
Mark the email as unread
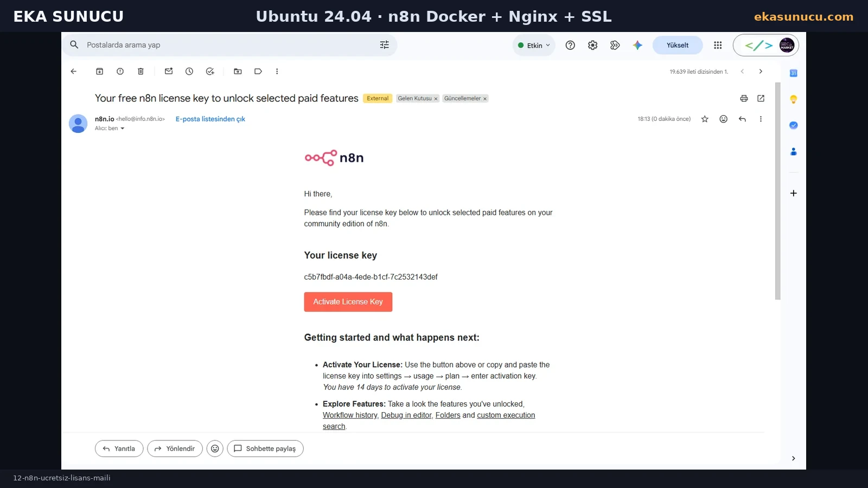(x=169, y=72)
